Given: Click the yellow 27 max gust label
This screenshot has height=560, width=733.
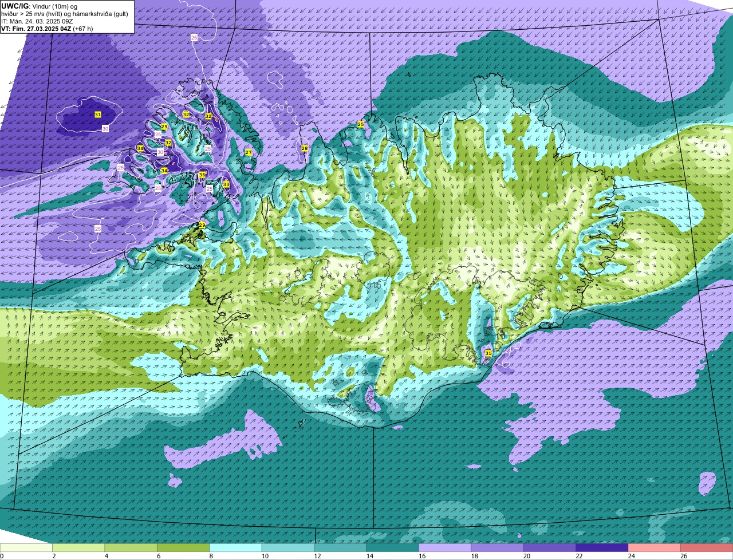Looking at the screenshot, I should point(248,152).
